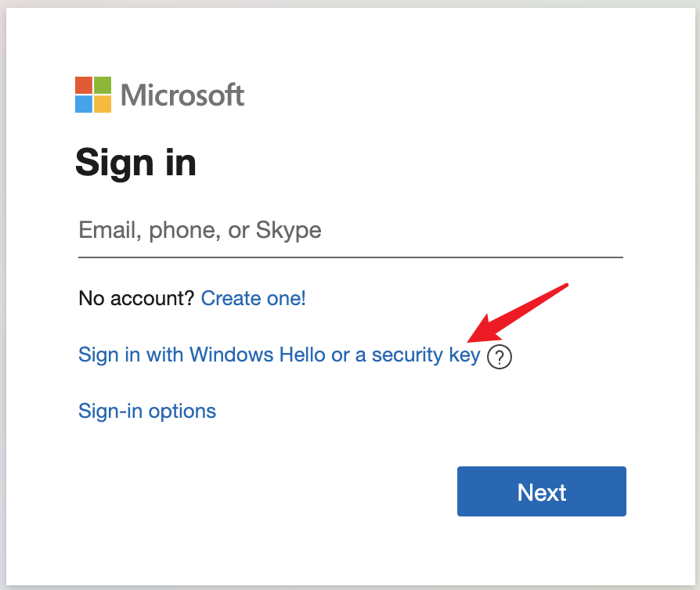
Task: Click the Sign in heading area
Action: coord(135,163)
